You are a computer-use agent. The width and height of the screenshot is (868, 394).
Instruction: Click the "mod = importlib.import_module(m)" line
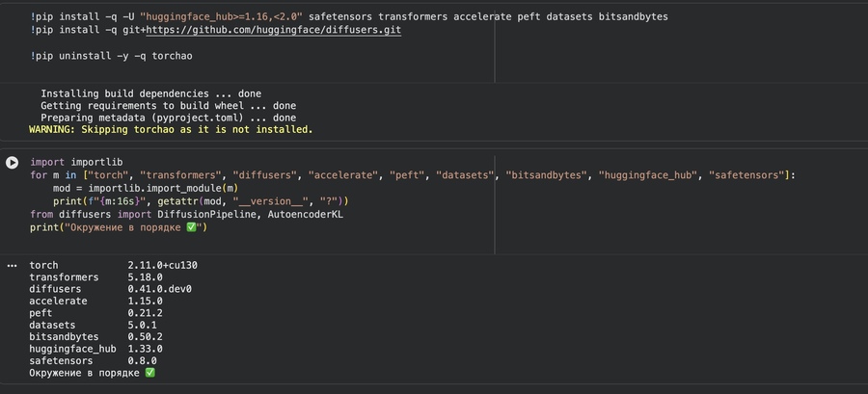pyautogui.click(x=145, y=189)
